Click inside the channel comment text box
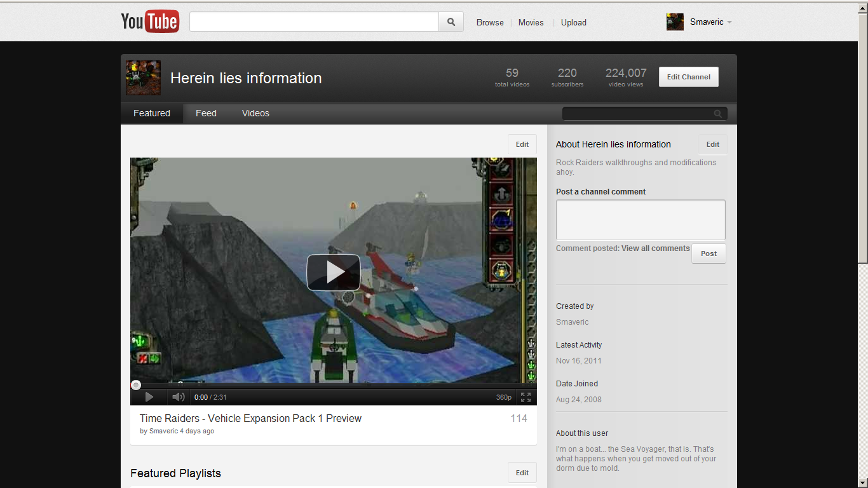 [641, 220]
